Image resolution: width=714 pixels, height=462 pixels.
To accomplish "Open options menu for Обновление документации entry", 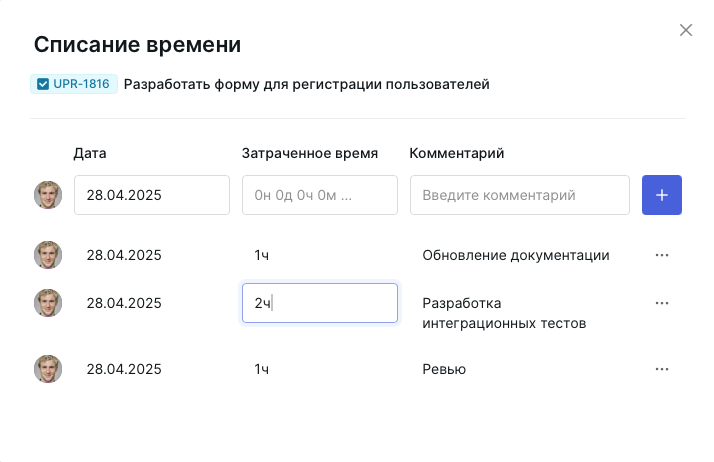I will 661,255.
